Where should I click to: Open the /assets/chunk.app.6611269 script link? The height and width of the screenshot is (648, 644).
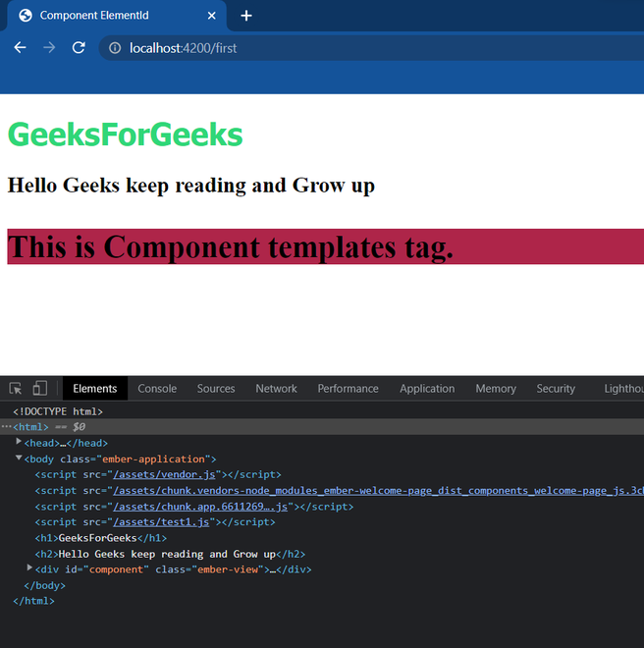pyautogui.click(x=200, y=507)
